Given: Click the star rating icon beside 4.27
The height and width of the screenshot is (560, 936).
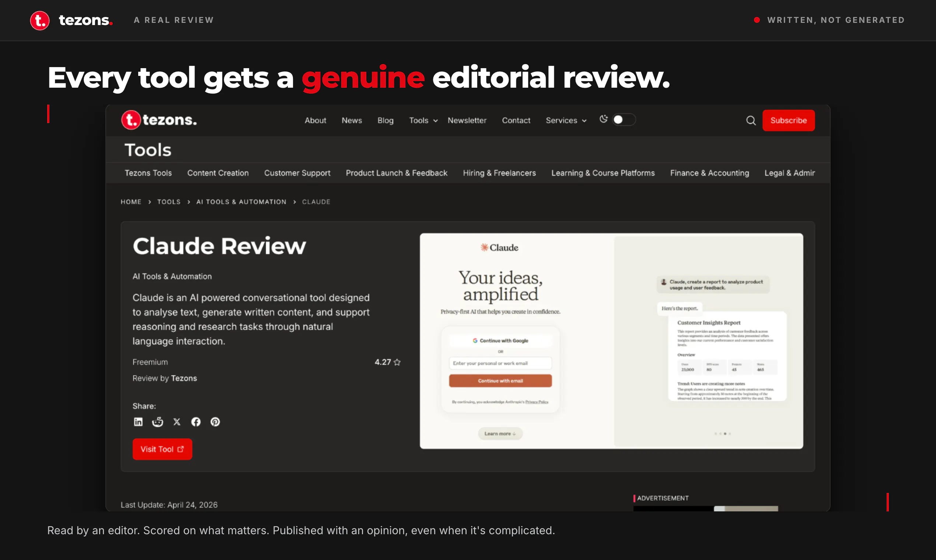Looking at the screenshot, I should click(397, 362).
